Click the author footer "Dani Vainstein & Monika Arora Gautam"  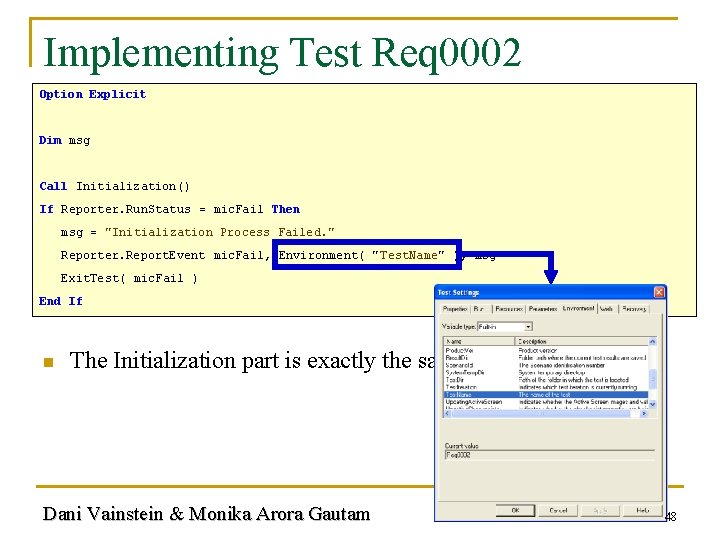[206, 513]
